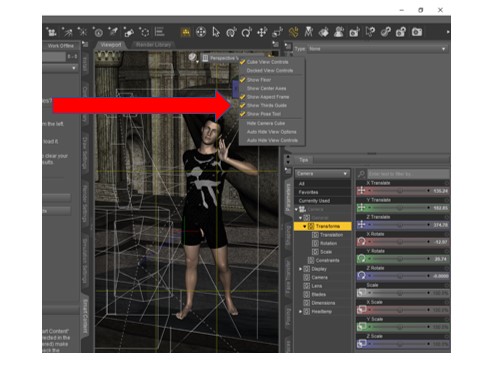Switch to the Viewport tab
The width and height of the screenshot is (490, 385).
coord(111,45)
